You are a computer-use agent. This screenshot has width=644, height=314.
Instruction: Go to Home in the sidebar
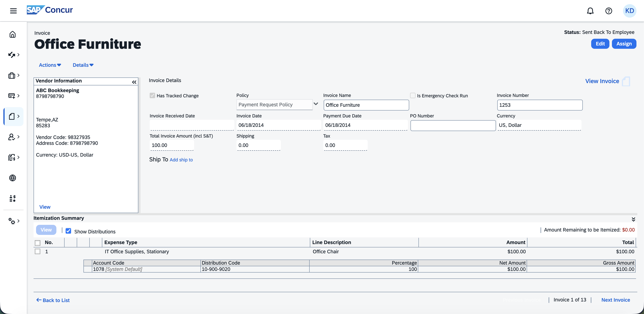pyautogui.click(x=13, y=34)
